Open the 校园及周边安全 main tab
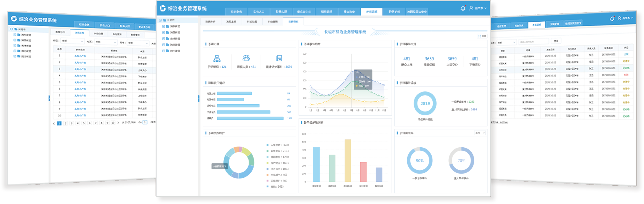644x204 pixels. pyautogui.click(x=417, y=11)
